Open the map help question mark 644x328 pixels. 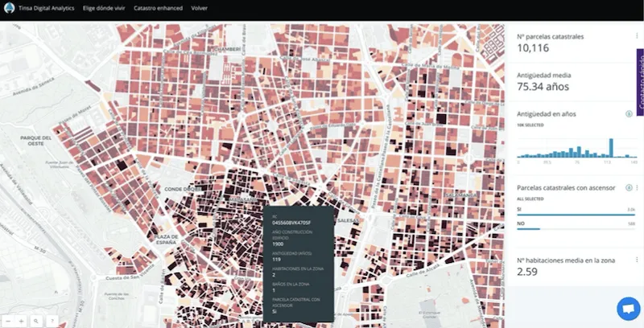point(52,320)
